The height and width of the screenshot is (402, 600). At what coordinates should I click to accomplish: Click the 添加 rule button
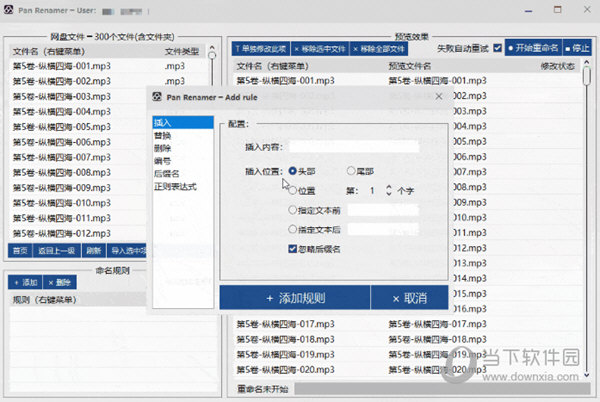pos(25,282)
